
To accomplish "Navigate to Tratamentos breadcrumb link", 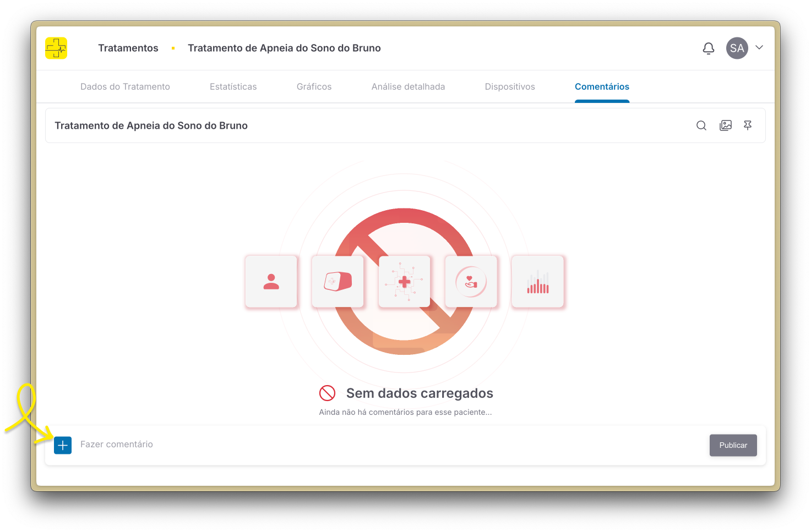I will click(x=128, y=48).
